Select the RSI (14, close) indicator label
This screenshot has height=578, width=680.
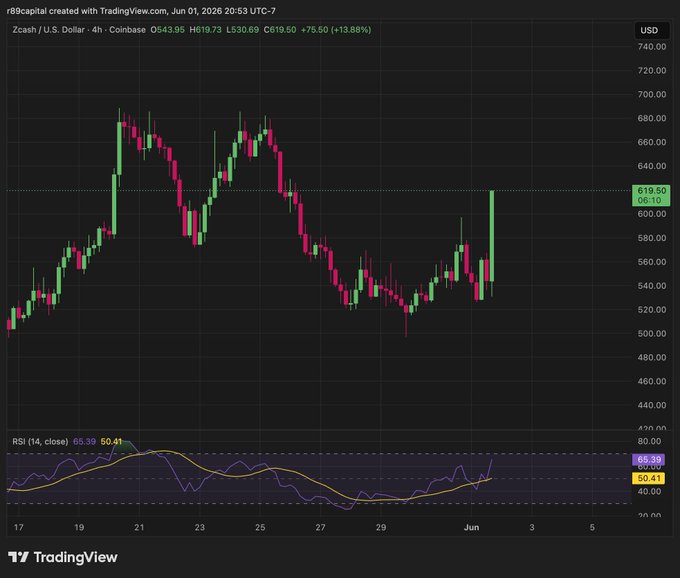click(40, 441)
